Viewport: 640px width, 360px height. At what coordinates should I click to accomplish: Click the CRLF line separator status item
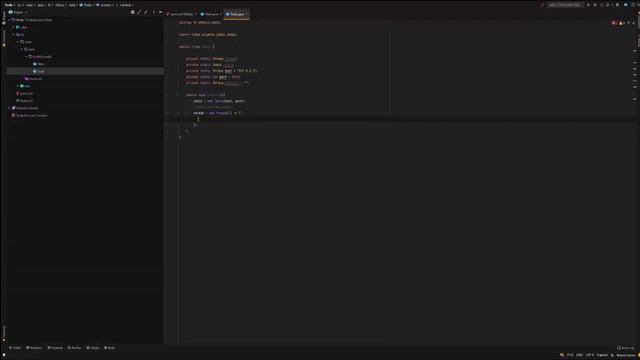click(580, 355)
